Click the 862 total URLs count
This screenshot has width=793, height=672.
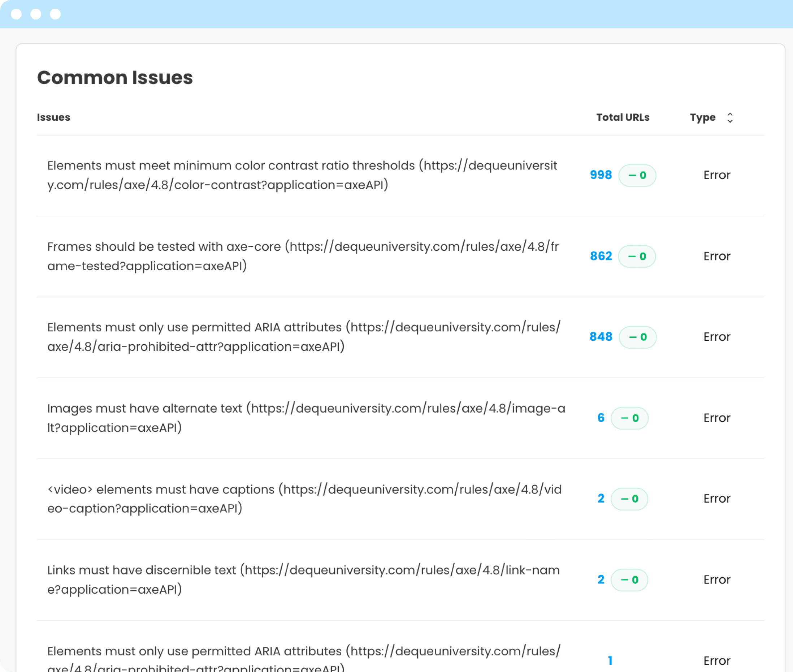601,257
